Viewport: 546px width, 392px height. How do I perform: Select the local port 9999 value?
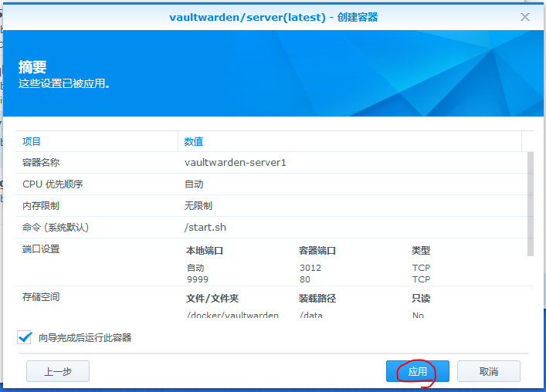[198, 279]
